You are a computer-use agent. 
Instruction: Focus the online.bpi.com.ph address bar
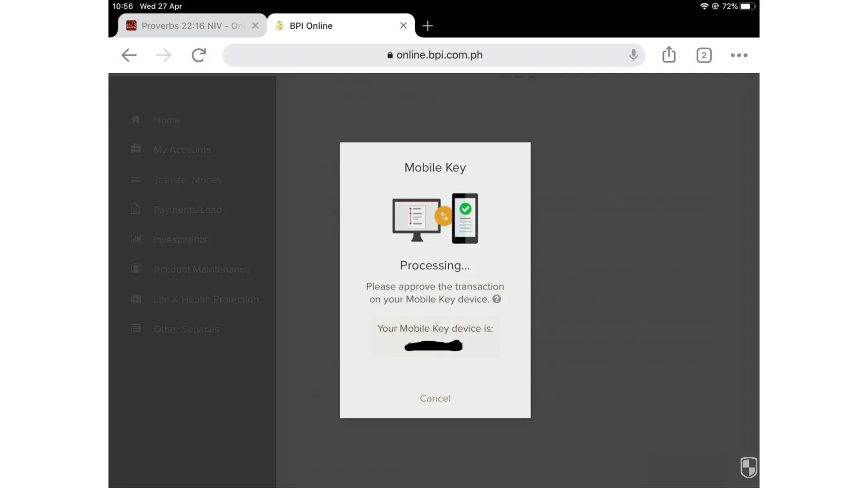434,55
